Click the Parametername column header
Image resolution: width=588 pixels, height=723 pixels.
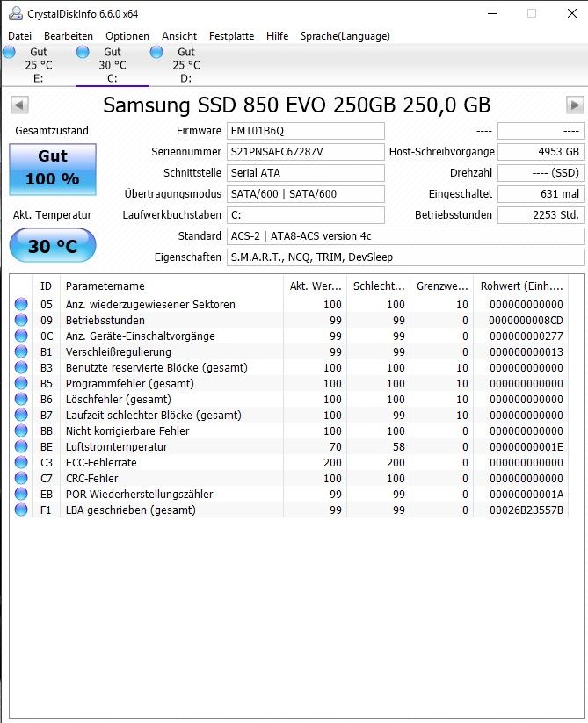[x=171, y=286]
